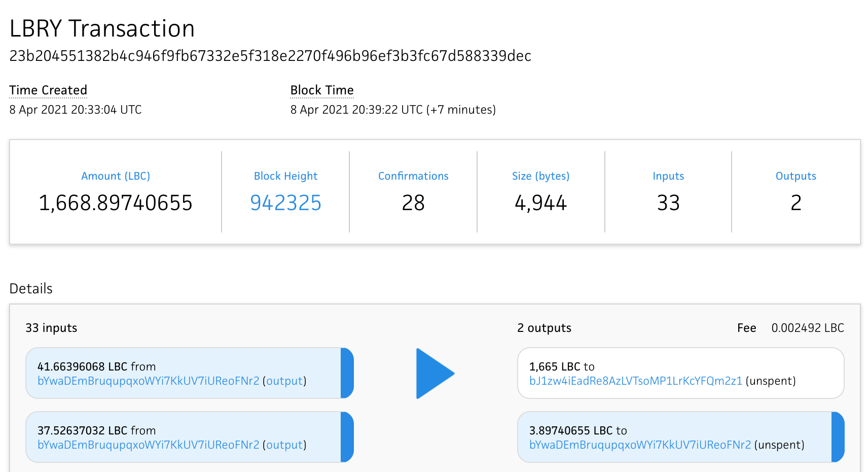Click the Details heading
868x472 pixels.
pyautogui.click(x=31, y=289)
